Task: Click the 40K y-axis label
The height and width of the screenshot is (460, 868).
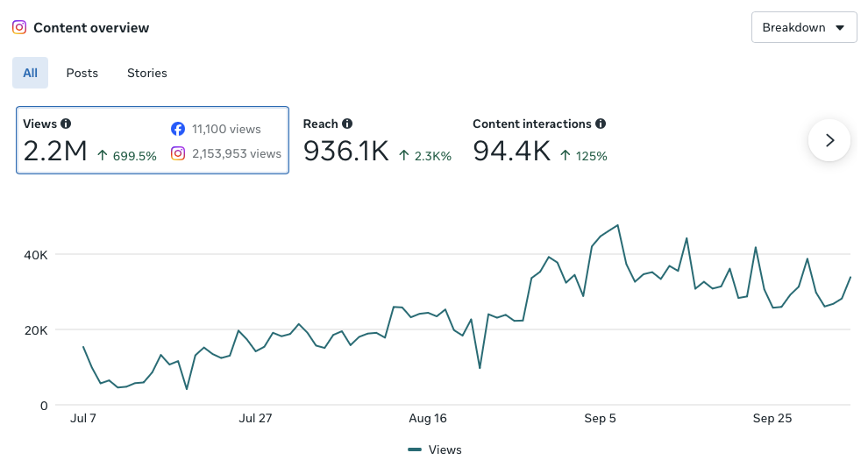Action: point(36,255)
